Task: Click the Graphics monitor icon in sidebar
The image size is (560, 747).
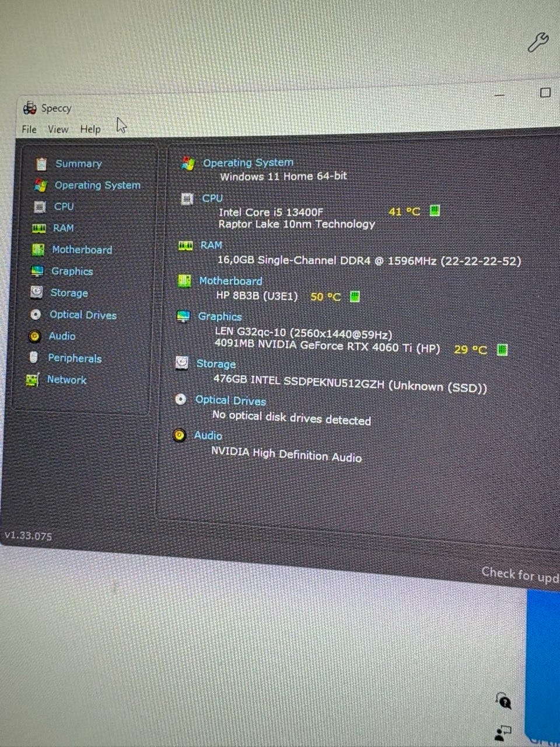Action: click(37, 271)
